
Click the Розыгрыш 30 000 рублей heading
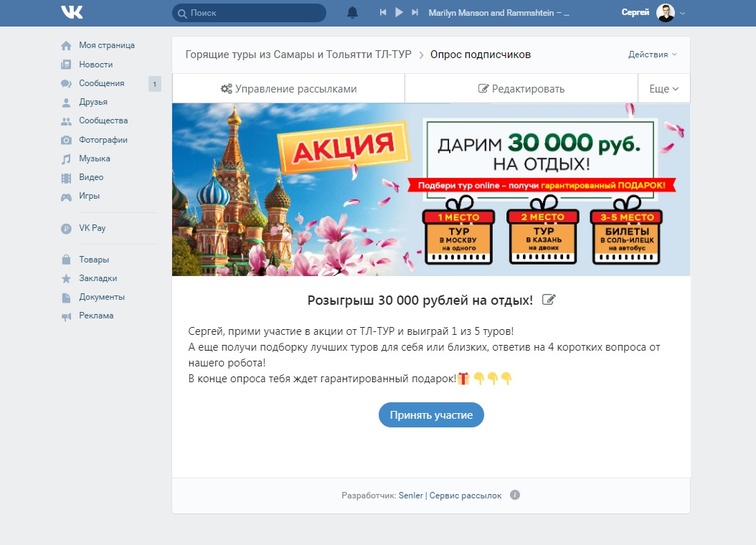click(420, 300)
